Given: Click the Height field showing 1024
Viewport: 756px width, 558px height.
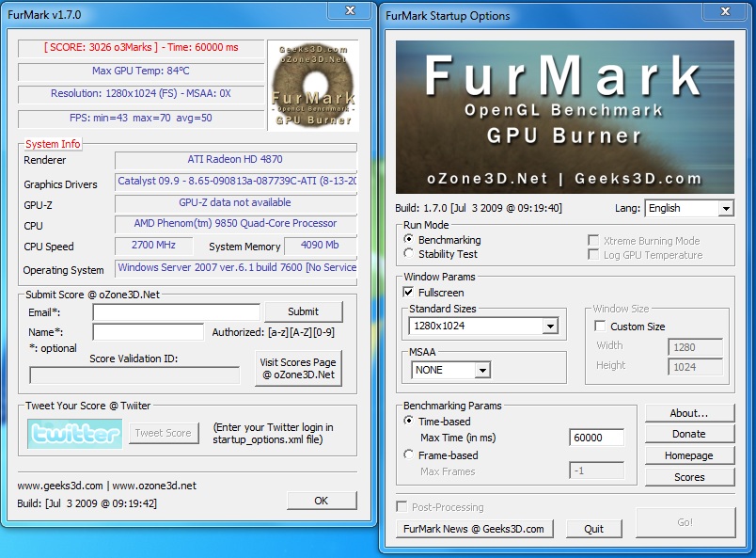Looking at the screenshot, I should pos(695,367).
